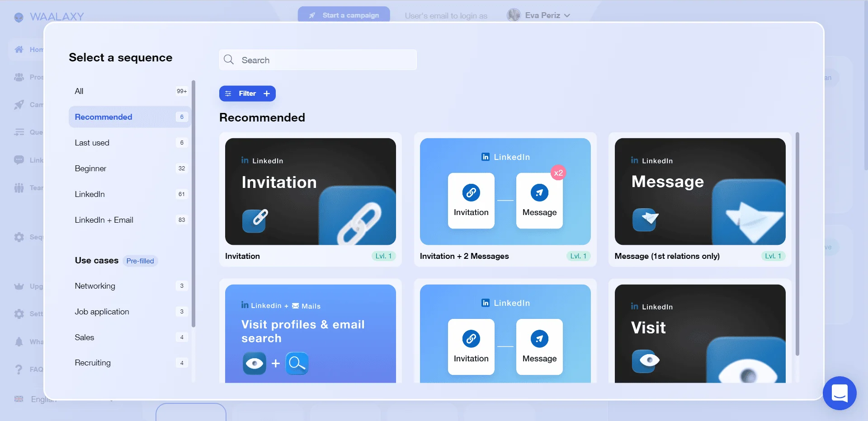Click the eye icon on Visit profiles card
868x421 pixels.
pos(255,363)
